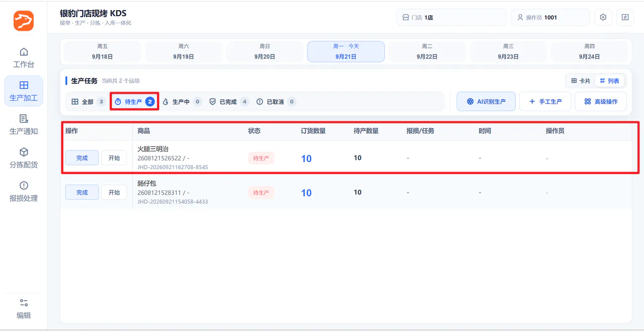Viewport: 644px width, 331px height.
Task: Click 完成 for 火腿三明治 row
Action: click(x=82, y=158)
